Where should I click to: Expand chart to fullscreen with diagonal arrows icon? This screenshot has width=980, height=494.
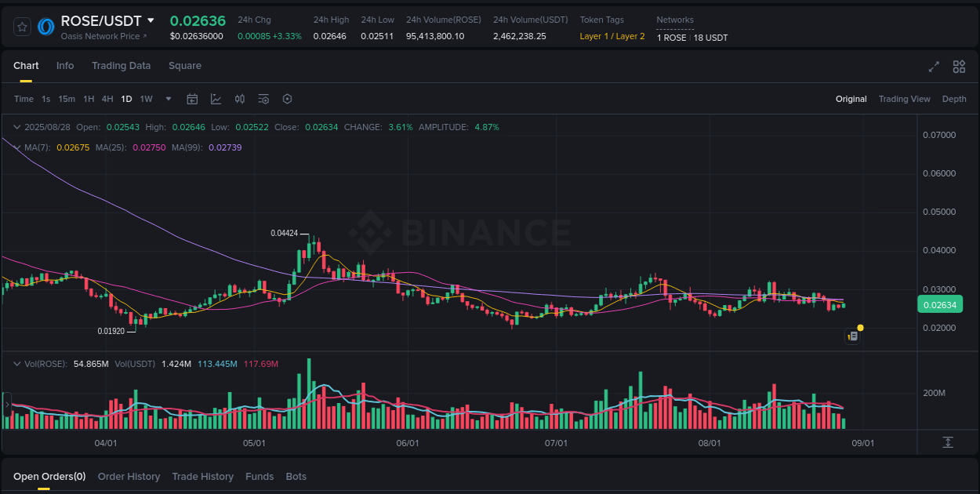pyautogui.click(x=934, y=67)
